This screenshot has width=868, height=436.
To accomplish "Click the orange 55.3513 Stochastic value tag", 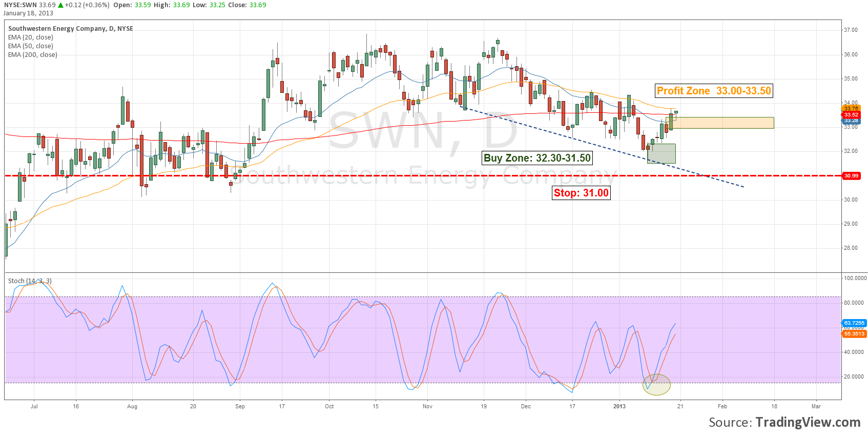I will click(854, 334).
